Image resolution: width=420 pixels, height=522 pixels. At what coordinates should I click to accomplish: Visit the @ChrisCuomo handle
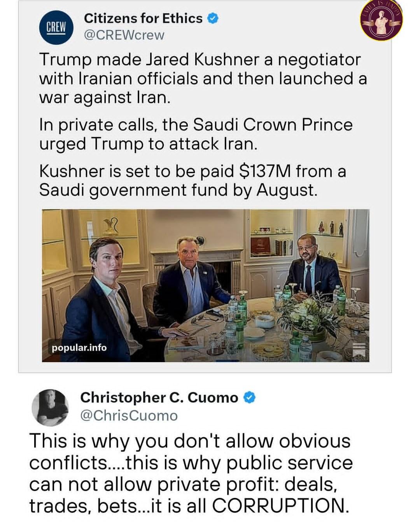click(129, 415)
